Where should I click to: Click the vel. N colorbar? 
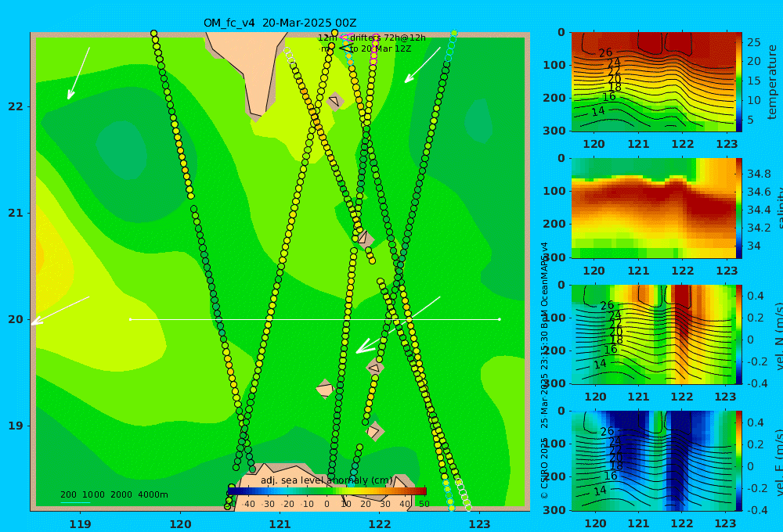[x=739, y=334]
